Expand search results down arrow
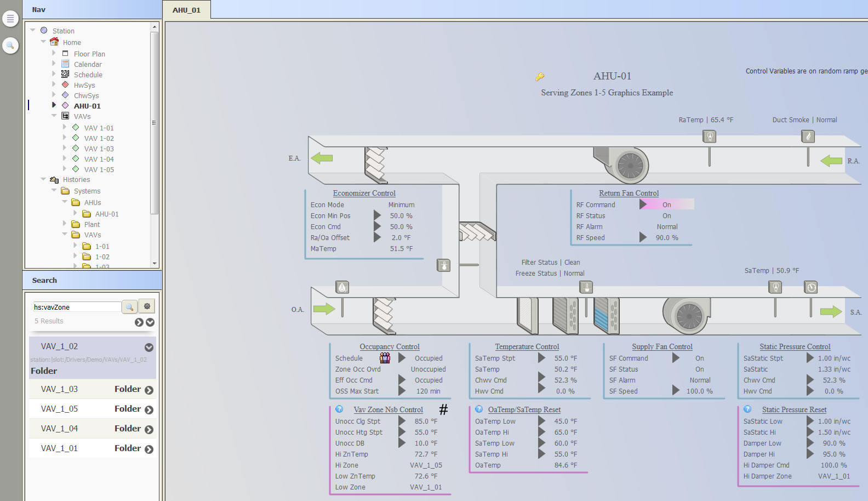Image resolution: width=868 pixels, height=501 pixels. pos(150,322)
